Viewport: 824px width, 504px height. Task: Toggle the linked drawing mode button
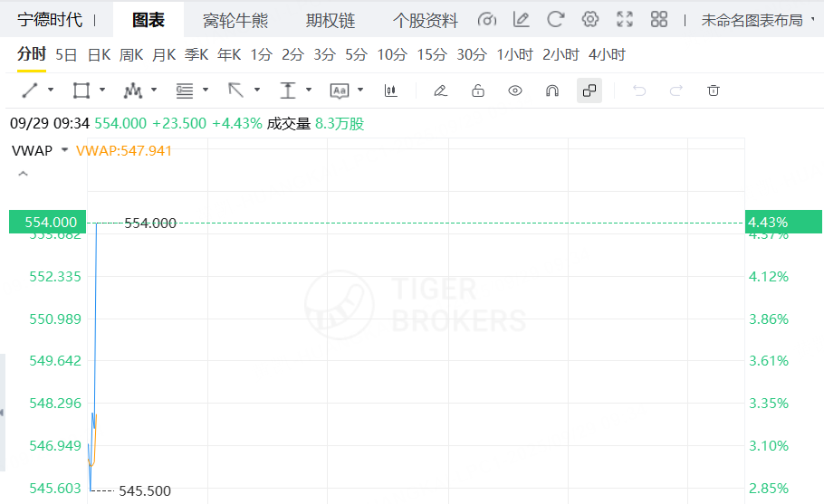[x=589, y=90]
